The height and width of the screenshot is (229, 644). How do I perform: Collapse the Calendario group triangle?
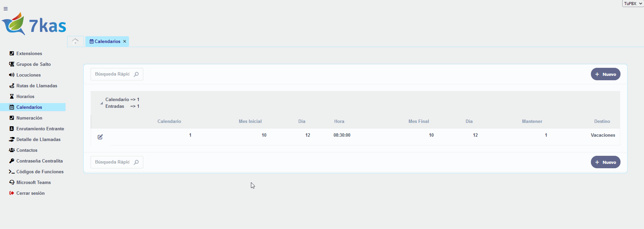pos(101,103)
